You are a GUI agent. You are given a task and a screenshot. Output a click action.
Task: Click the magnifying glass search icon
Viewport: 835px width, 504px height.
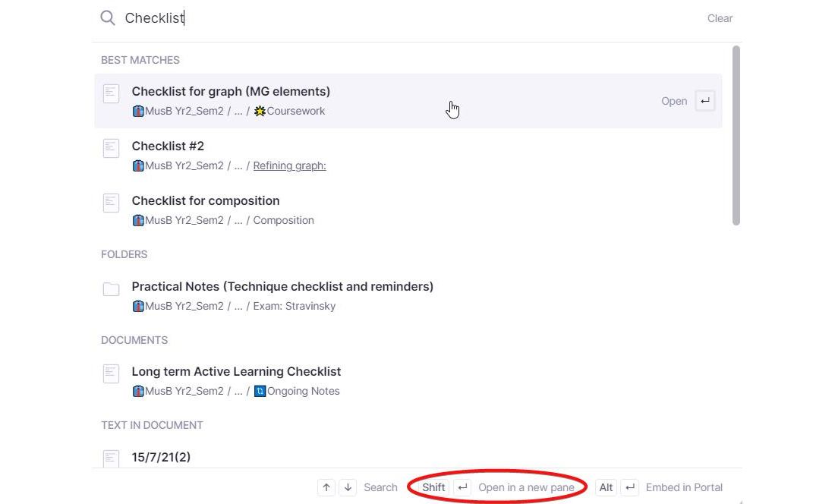(x=108, y=18)
